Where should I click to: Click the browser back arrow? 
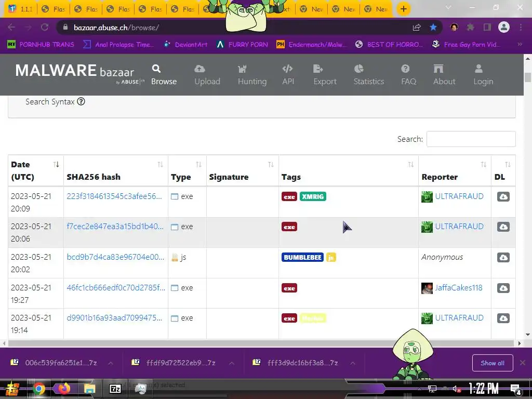pos(11,27)
